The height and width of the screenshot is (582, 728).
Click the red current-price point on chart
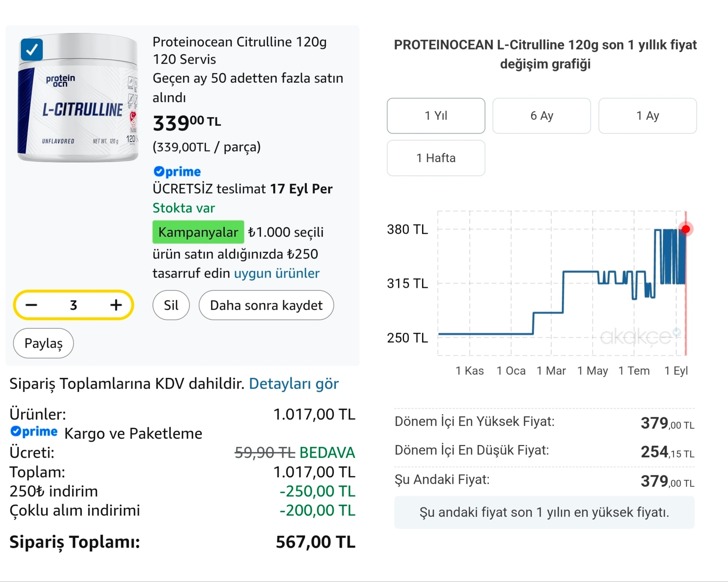(x=686, y=229)
